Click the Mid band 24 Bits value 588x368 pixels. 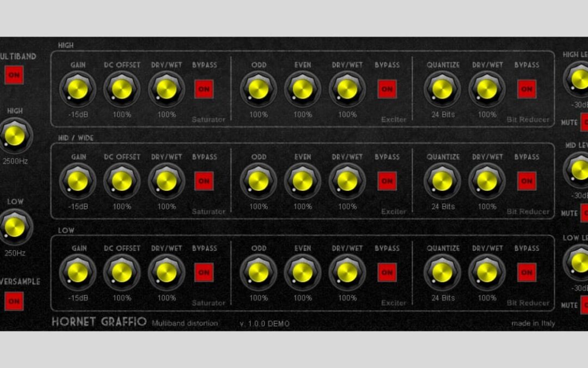point(443,207)
